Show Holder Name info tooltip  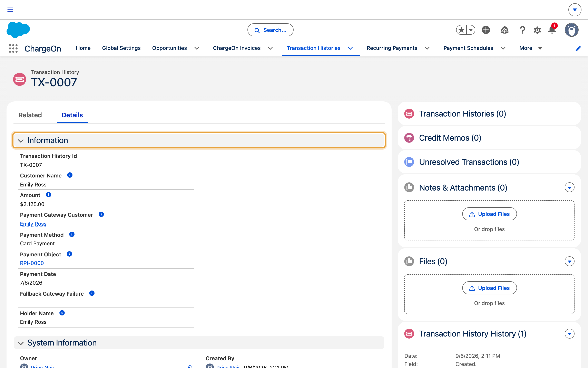coord(62,313)
